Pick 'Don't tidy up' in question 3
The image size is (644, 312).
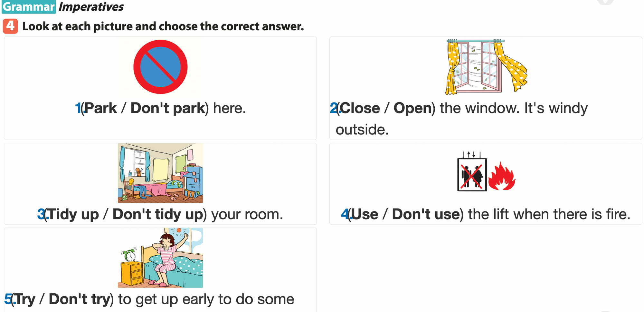coord(157,214)
